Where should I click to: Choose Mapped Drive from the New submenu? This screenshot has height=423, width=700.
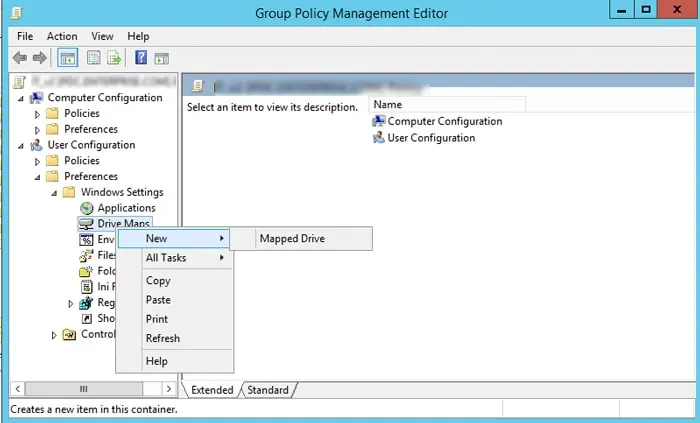pyautogui.click(x=292, y=239)
